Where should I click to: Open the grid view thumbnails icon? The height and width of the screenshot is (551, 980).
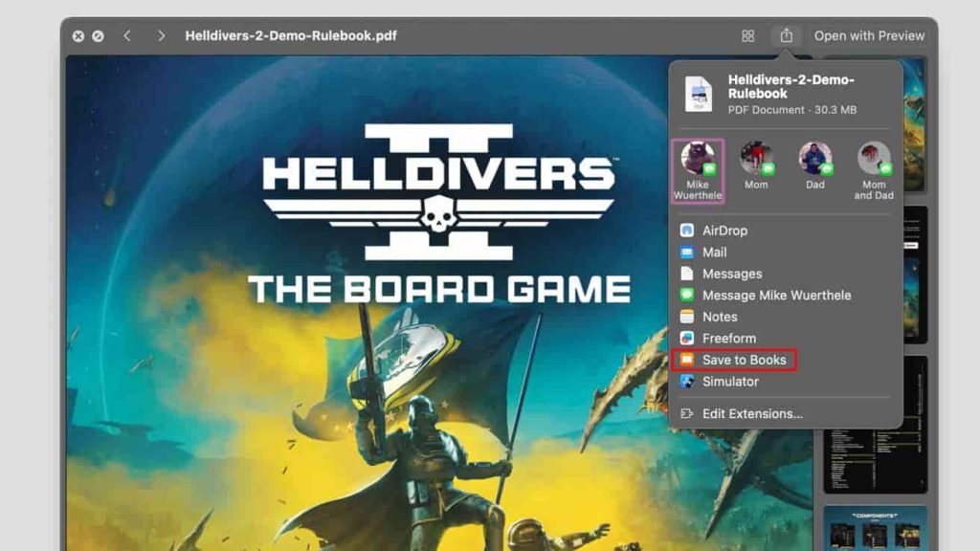click(x=747, y=35)
